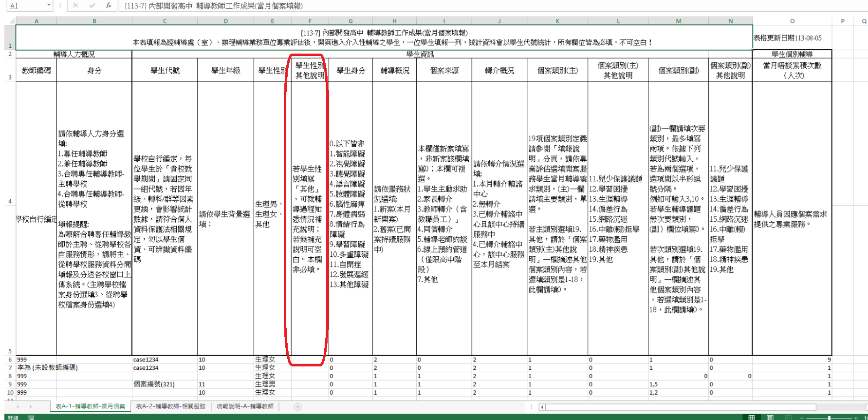Click the Enter checkmark icon in formula bar
868x420 pixels.
pos(92,5)
